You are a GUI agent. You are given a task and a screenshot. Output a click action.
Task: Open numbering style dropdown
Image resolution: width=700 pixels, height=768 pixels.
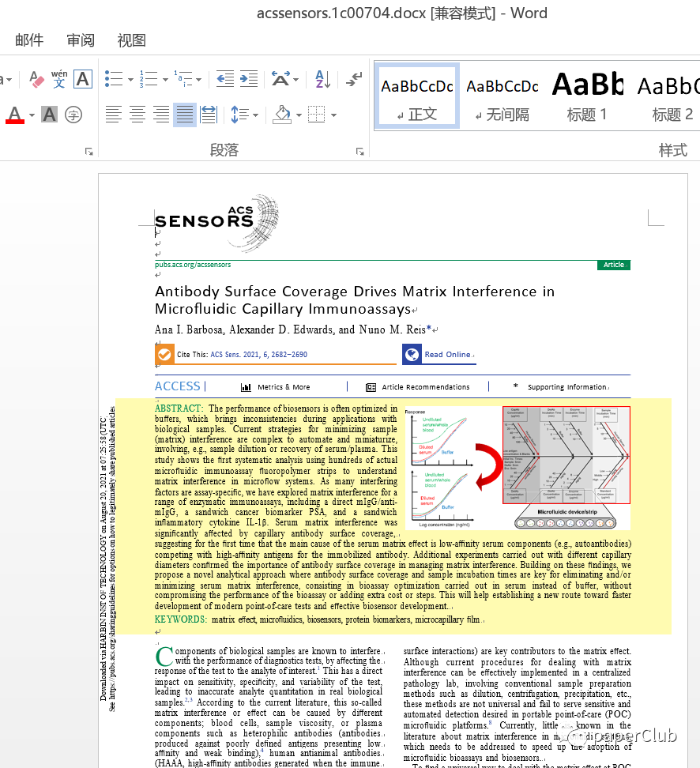pyautogui.click(x=165, y=79)
